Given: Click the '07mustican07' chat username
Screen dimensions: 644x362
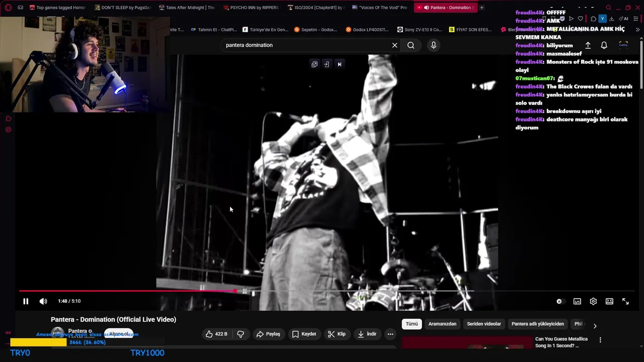Looking at the screenshot, I should coord(535,78).
